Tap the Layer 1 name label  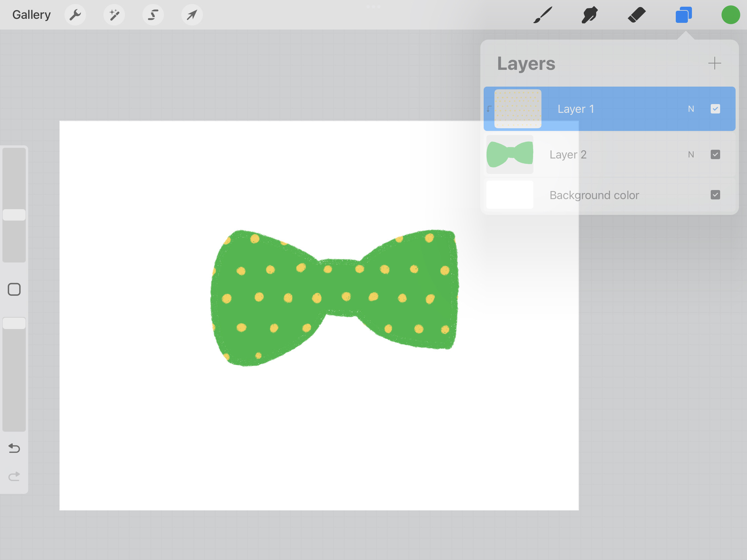click(575, 109)
